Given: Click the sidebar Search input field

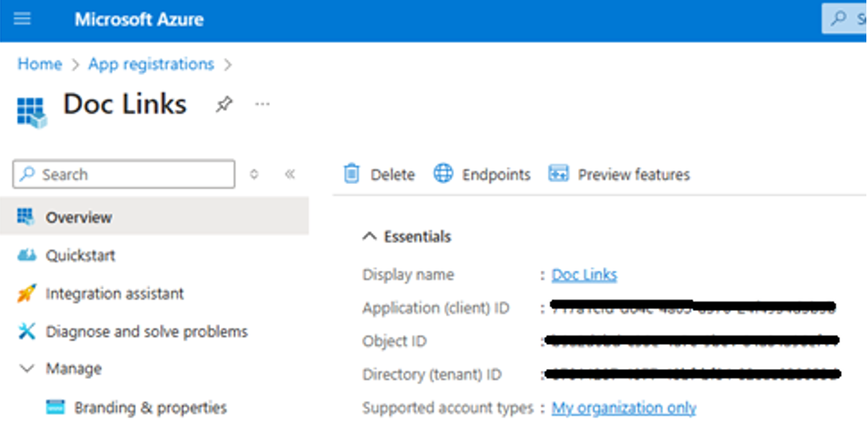Looking at the screenshot, I should 131,174.
